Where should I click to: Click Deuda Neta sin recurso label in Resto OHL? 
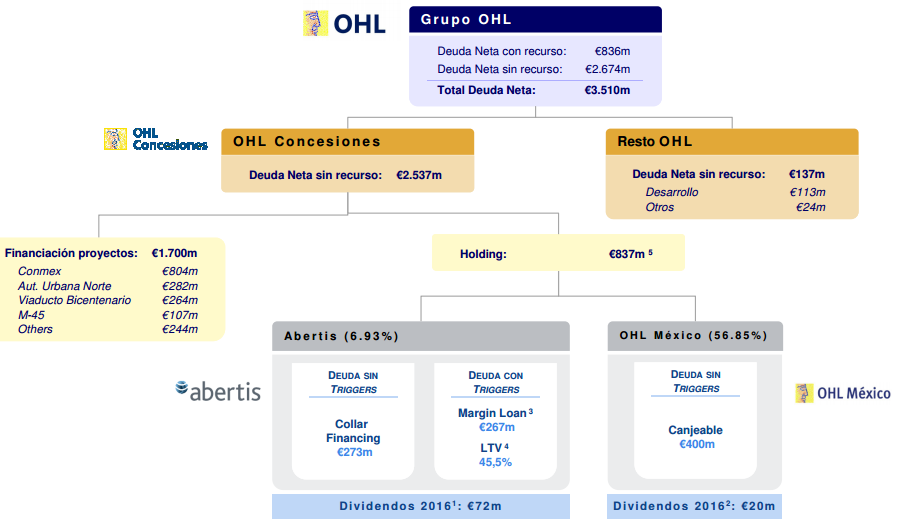click(x=699, y=174)
